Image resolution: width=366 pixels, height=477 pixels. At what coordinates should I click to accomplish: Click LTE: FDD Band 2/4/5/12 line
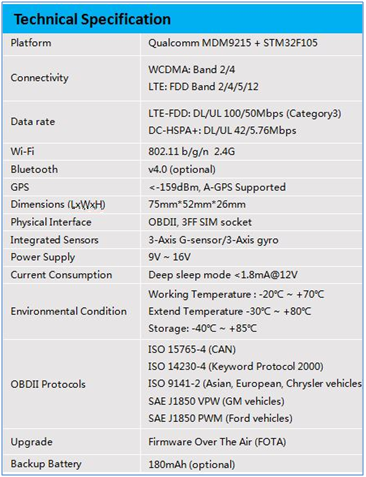[203, 87]
